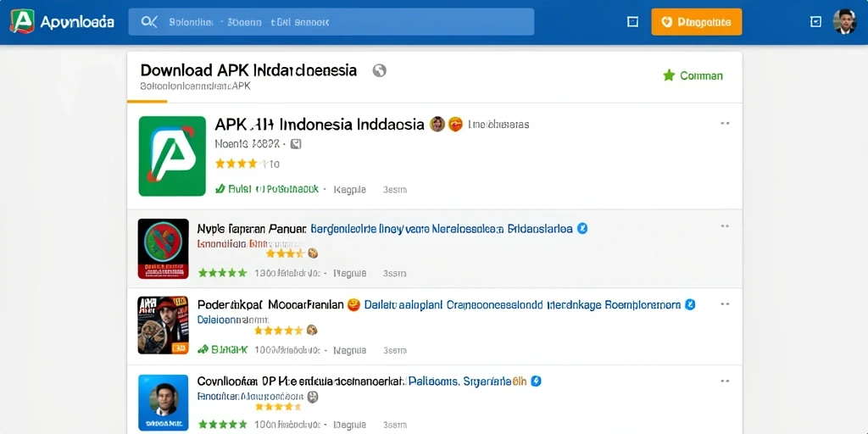
Task: Click the blue Dalietv description link in Podertikpat row
Action: pyautogui.click(x=522, y=305)
